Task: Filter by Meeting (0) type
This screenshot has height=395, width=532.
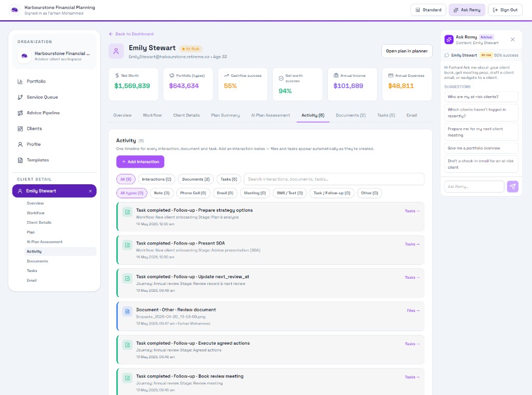Action: pos(255,193)
